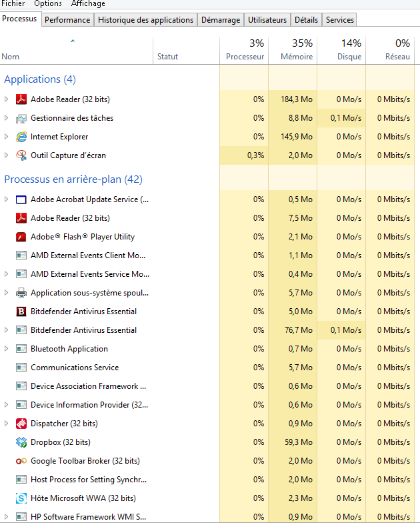Screen dimensions: 420x525
Task: Click the Google Toolbar Broker icon
Action: (21, 461)
